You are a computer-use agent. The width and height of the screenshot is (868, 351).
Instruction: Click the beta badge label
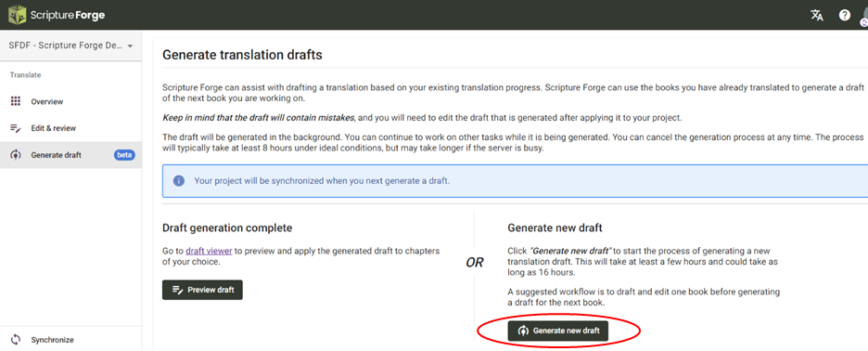click(124, 155)
